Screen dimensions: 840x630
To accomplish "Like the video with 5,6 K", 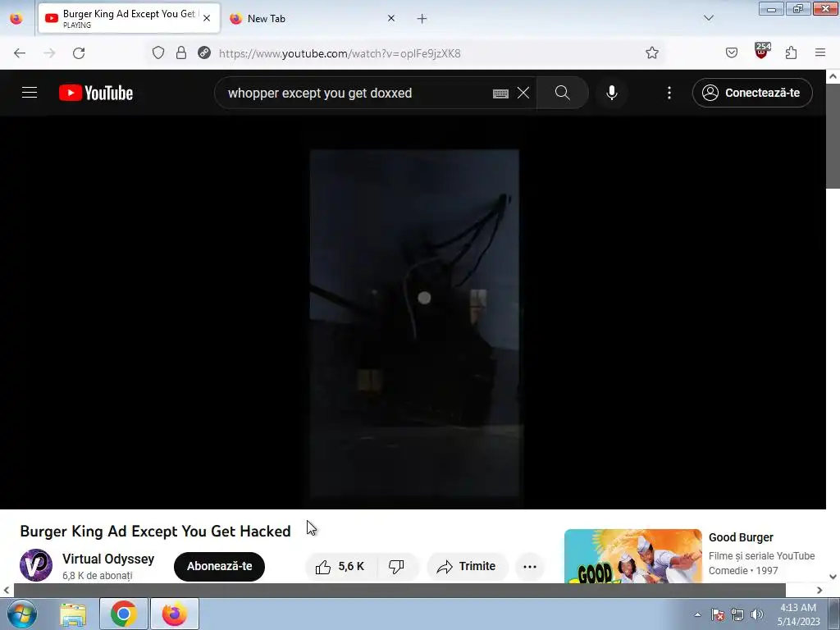I will click(x=340, y=566).
